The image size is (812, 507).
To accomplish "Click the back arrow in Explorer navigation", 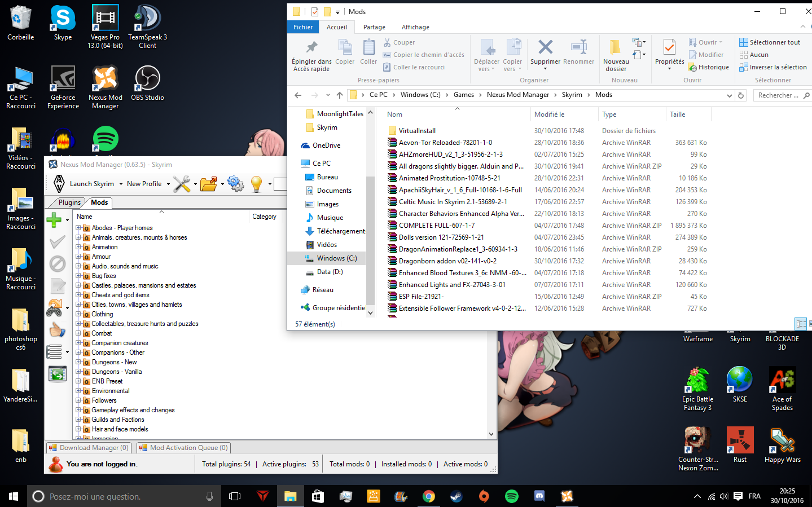I will tap(298, 95).
